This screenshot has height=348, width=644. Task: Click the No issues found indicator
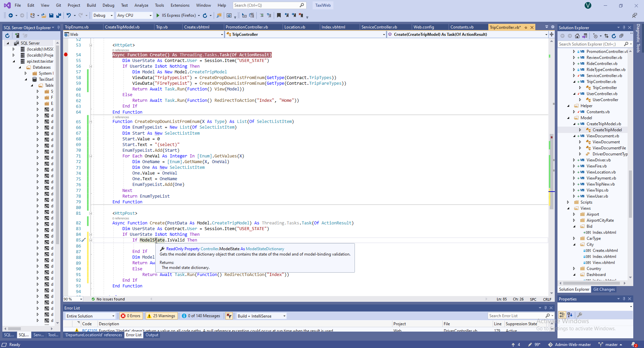[108, 299]
